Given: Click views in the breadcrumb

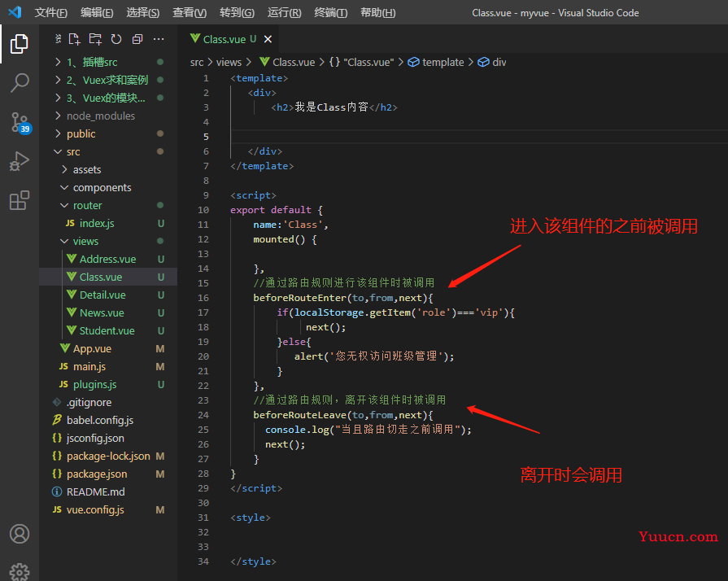Looking at the screenshot, I should point(229,62).
